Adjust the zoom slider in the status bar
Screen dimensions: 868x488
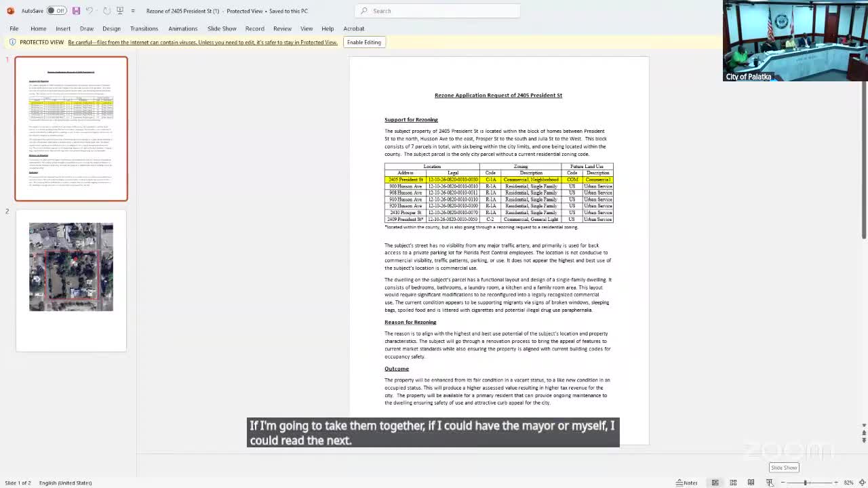[806, 483]
